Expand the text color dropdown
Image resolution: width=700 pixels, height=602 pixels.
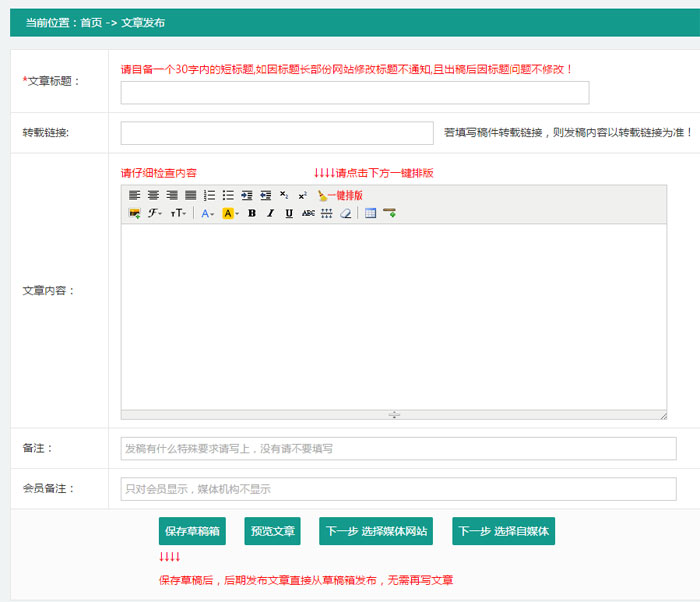click(x=207, y=213)
